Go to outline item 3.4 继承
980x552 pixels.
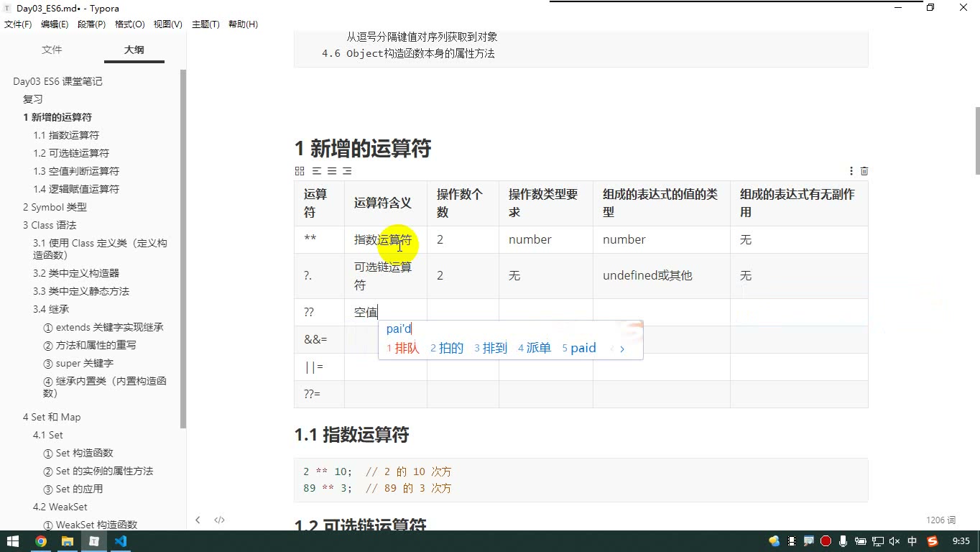tap(51, 309)
